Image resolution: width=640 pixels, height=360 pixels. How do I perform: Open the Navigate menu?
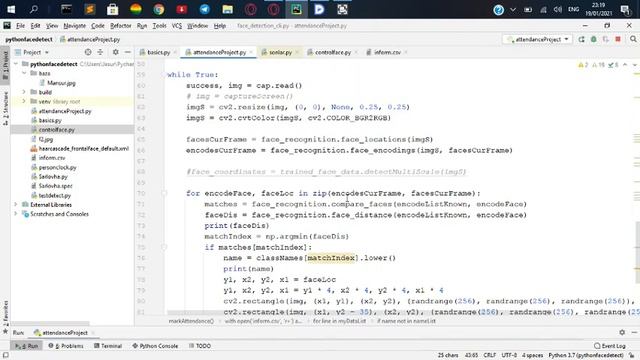click(75, 26)
